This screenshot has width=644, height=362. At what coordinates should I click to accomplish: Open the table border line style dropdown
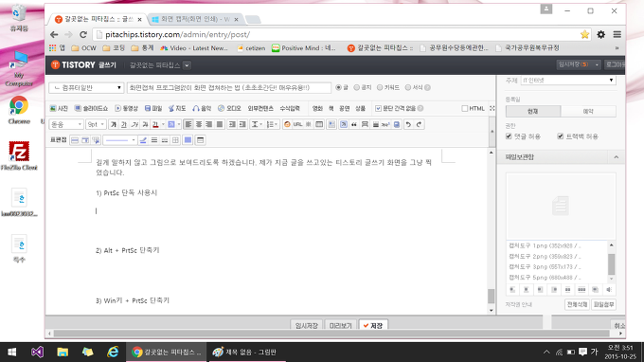coord(120,140)
